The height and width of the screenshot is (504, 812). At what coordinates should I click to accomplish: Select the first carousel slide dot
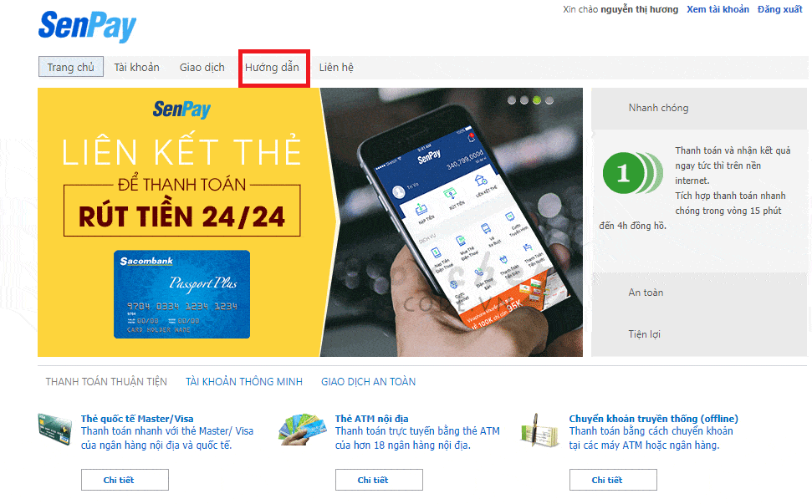(x=512, y=99)
